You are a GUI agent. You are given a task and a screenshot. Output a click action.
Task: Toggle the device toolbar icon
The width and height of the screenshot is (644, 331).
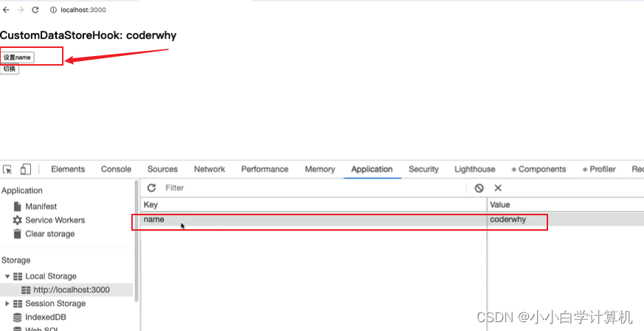tap(26, 170)
